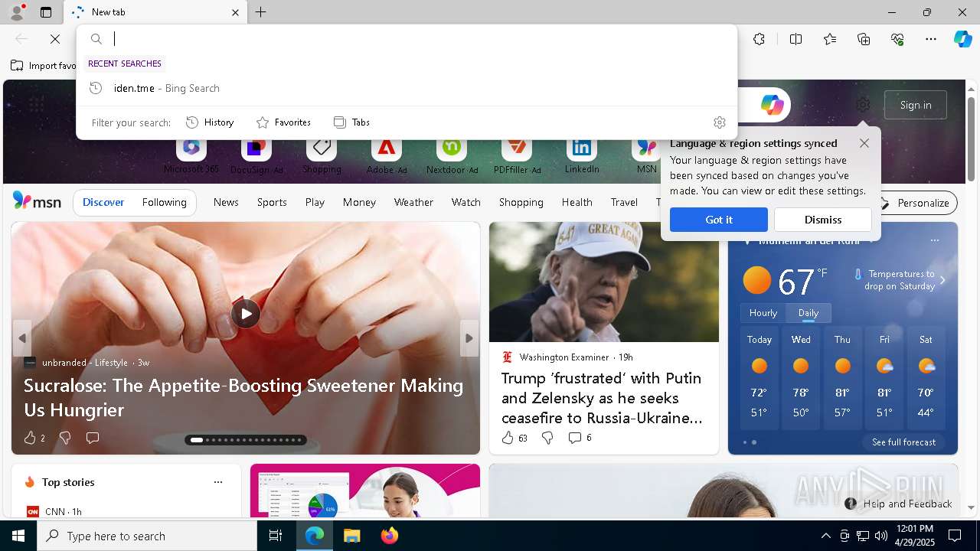The image size is (980, 551).
Task: Select the Following feed tab
Action: pyautogui.click(x=164, y=203)
